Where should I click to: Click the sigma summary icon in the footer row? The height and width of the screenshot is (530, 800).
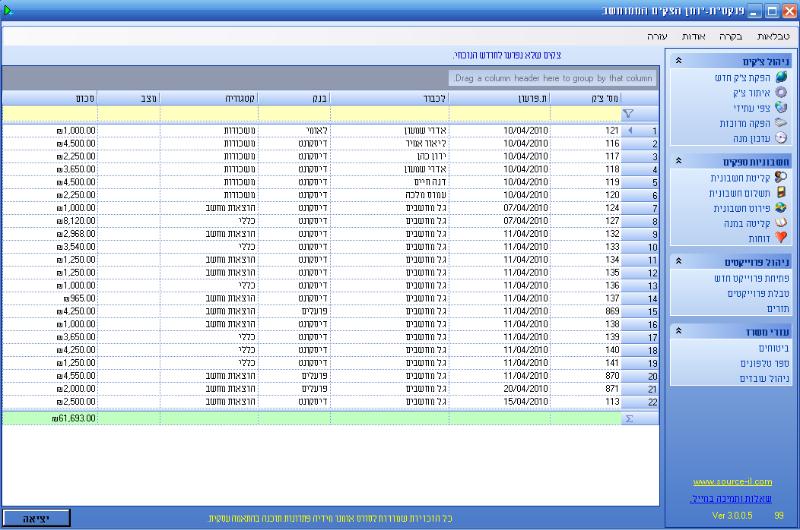click(629, 418)
